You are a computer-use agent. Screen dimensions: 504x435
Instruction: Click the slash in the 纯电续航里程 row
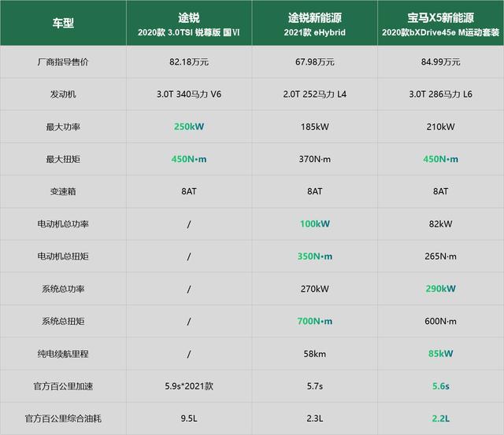pos(189,355)
